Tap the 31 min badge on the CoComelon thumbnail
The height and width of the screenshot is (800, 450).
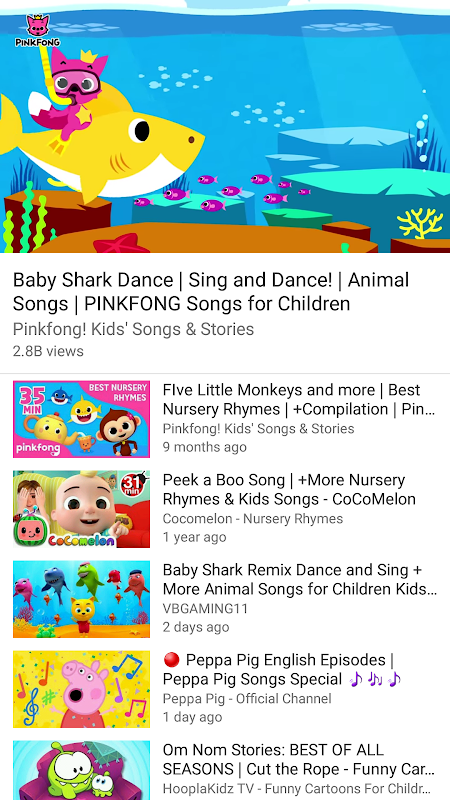point(130,484)
